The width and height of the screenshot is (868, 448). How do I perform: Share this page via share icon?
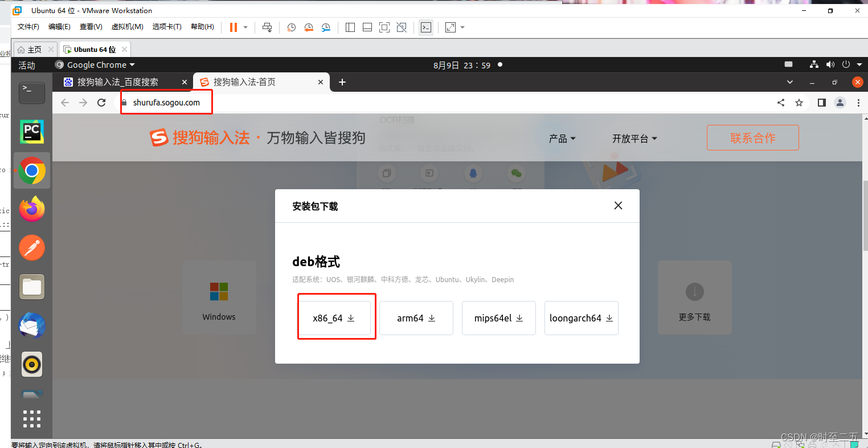coord(781,103)
